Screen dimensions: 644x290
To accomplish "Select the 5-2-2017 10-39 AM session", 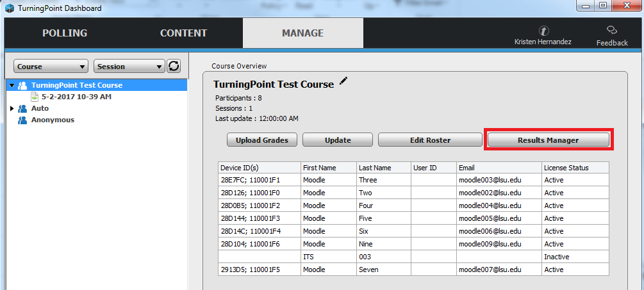I will coord(76,97).
